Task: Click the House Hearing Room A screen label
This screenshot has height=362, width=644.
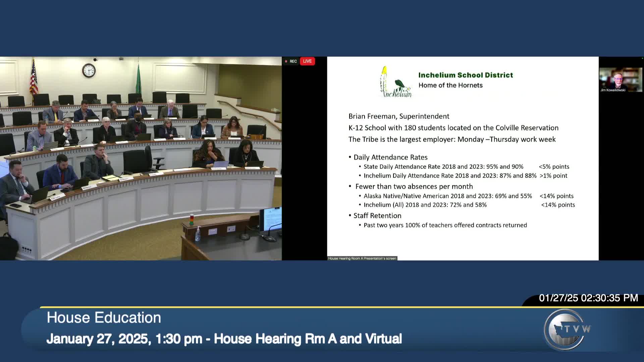Action: pyautogui.click(x=362, y=258)
